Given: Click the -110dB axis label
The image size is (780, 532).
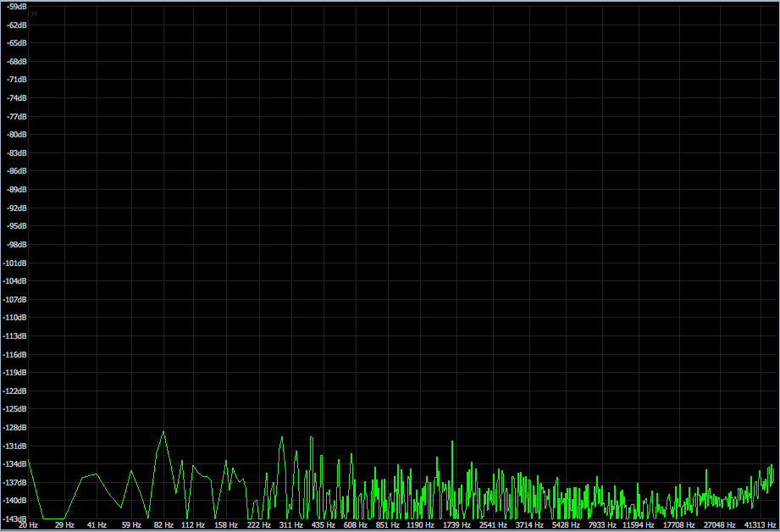Looking at the screenshot, I should (x=15, y=318).
